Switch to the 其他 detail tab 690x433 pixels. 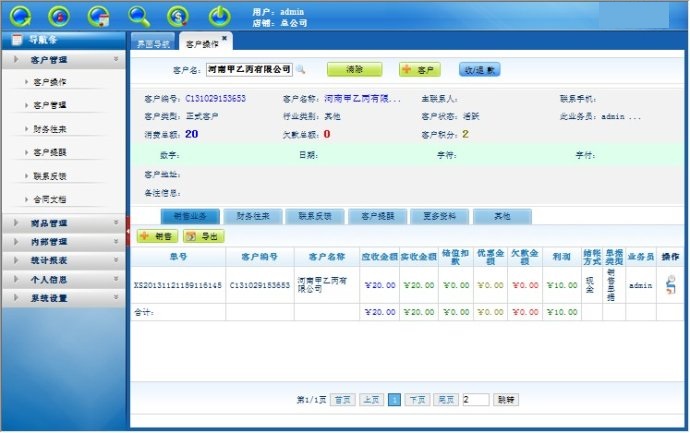click(x=502, y=216)
